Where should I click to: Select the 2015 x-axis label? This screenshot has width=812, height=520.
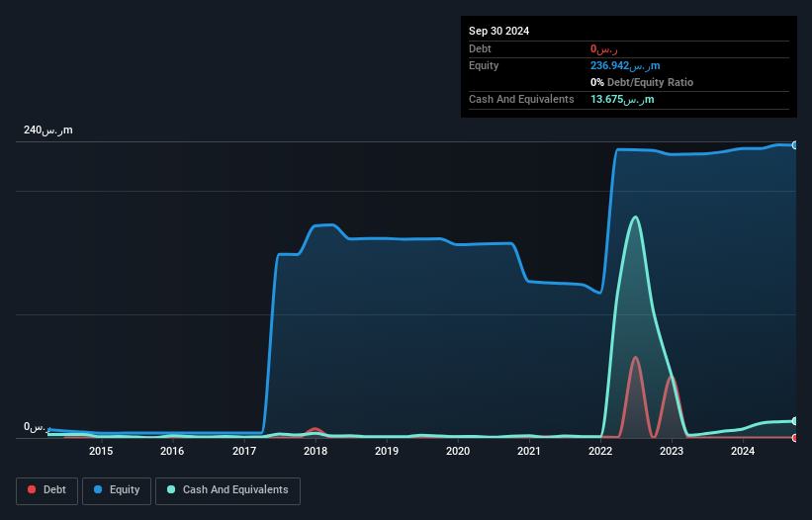coord(101,451)
